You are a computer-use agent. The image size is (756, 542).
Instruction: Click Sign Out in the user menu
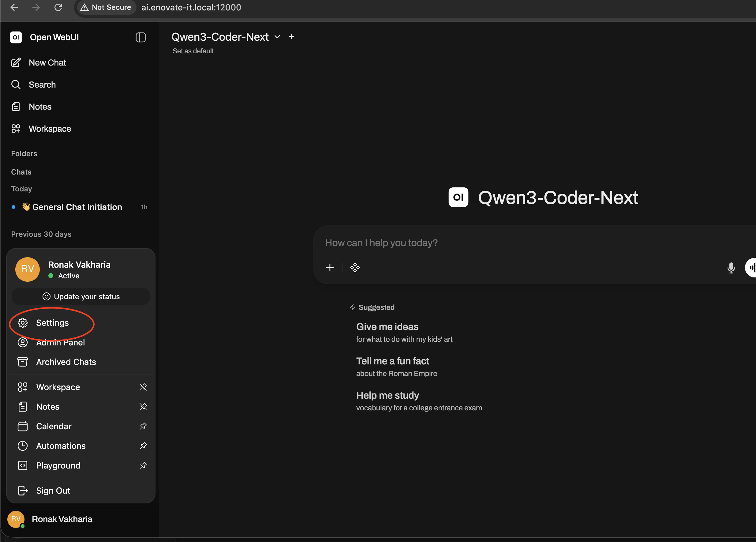[x=81, y=491]
